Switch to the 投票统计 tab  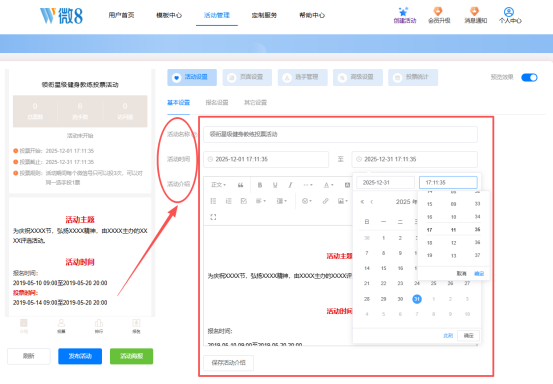coord(413,77)
